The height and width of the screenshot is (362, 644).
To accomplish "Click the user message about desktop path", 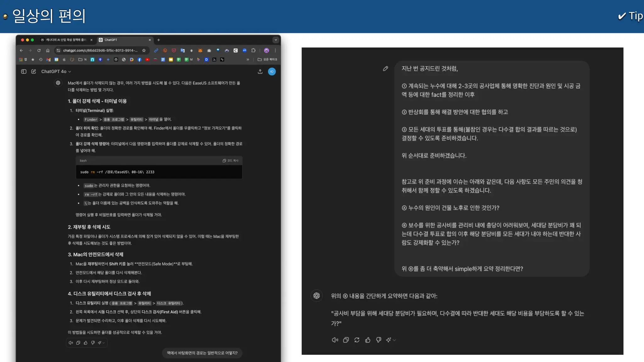I will (x=202, y=353).
